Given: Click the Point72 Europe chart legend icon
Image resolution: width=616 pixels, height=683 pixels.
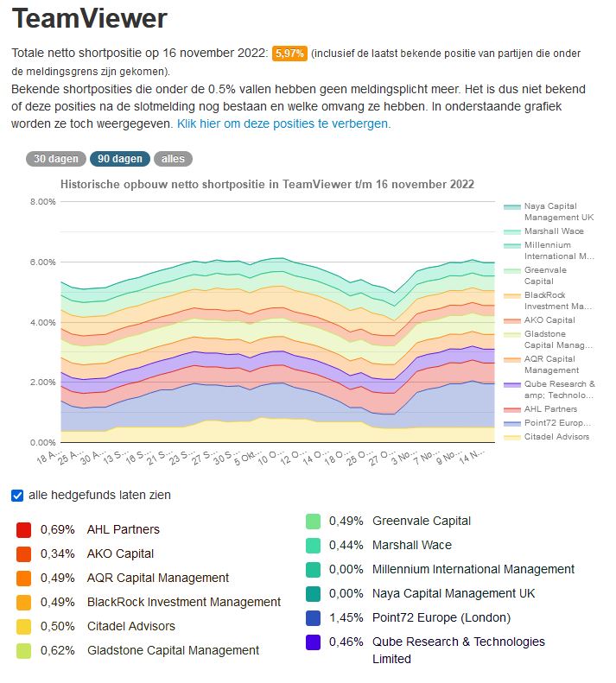Looking at the screenshot, I should [x=512, y=423].
